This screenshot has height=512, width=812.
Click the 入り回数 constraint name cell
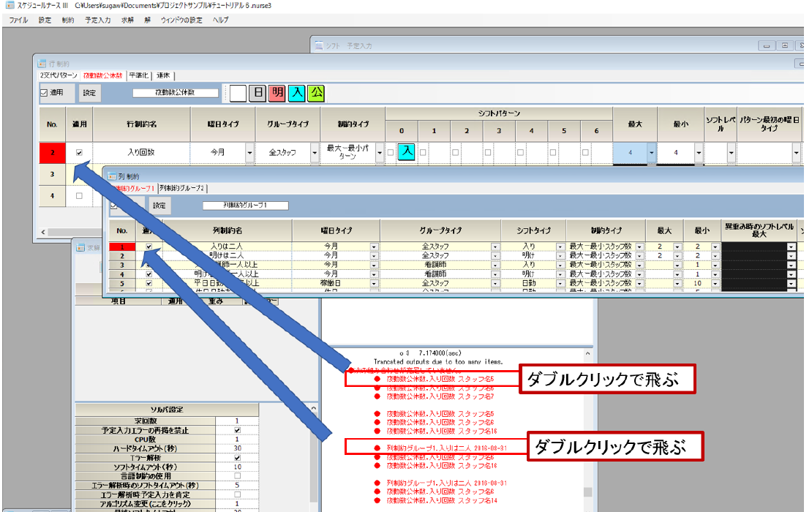141,153
